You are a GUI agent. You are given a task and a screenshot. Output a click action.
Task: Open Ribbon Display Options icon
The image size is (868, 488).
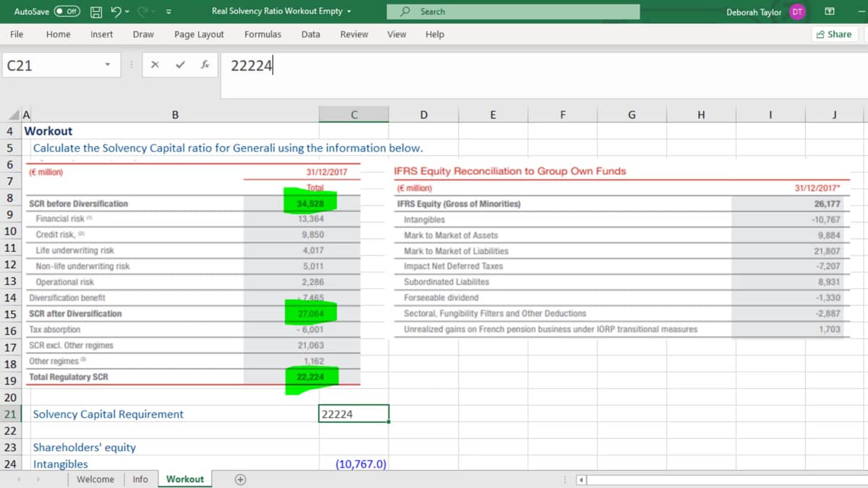(x=830, y=12)
